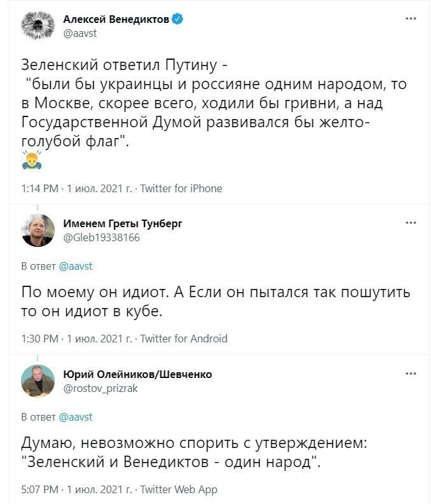Open more options on Венедиктов's tweet
The image size is (431, 504).
(411, 18)
